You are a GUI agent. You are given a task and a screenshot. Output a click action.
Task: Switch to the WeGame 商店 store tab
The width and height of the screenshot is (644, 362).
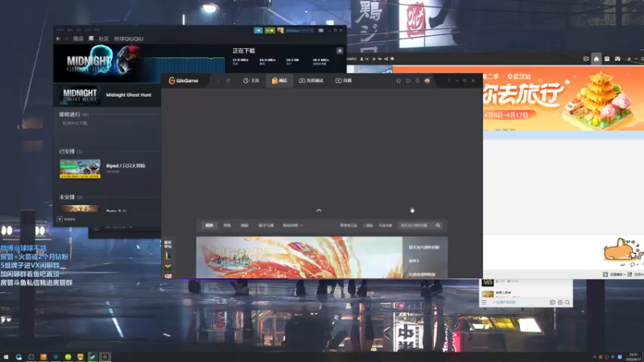coord(279,80)
